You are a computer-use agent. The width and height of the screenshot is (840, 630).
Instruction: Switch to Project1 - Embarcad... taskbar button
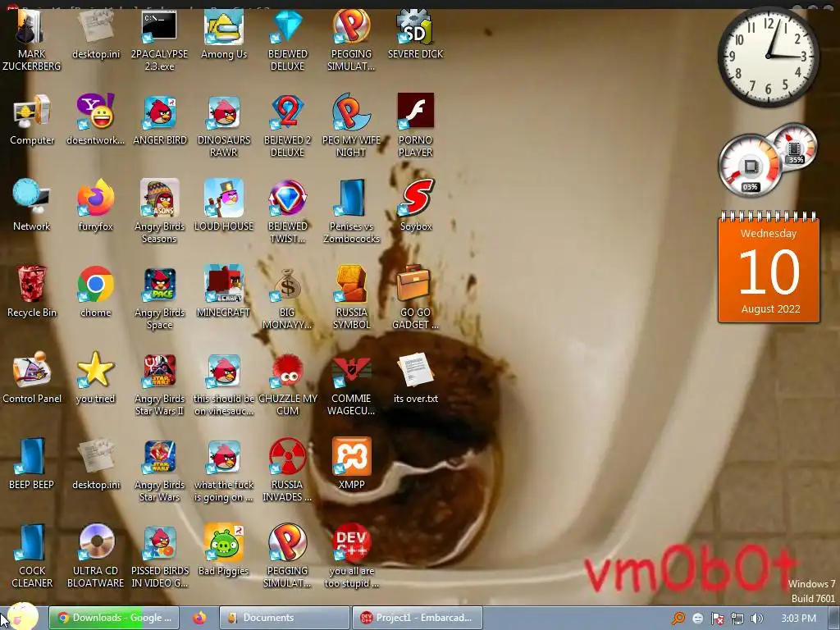tap(418, 618)
